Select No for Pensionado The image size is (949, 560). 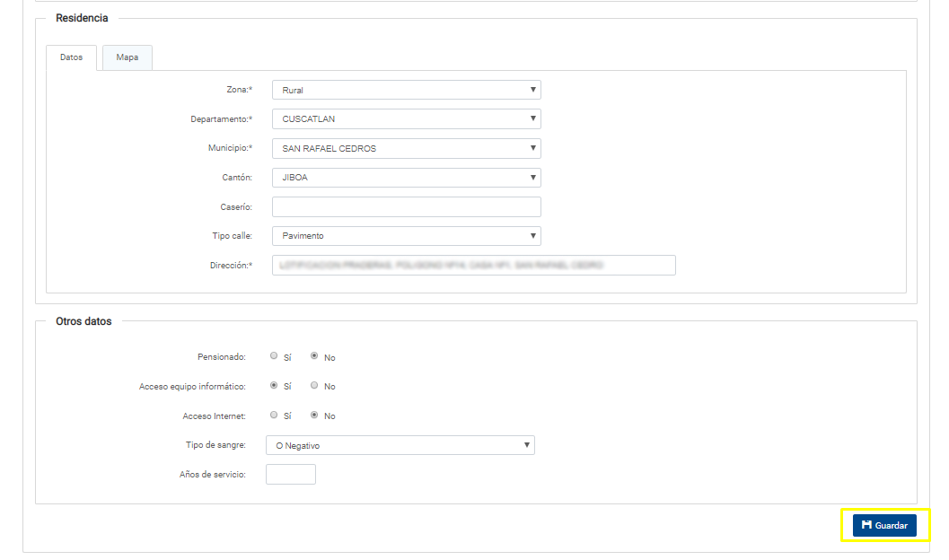pyautogui.click(x=314, y=356)
